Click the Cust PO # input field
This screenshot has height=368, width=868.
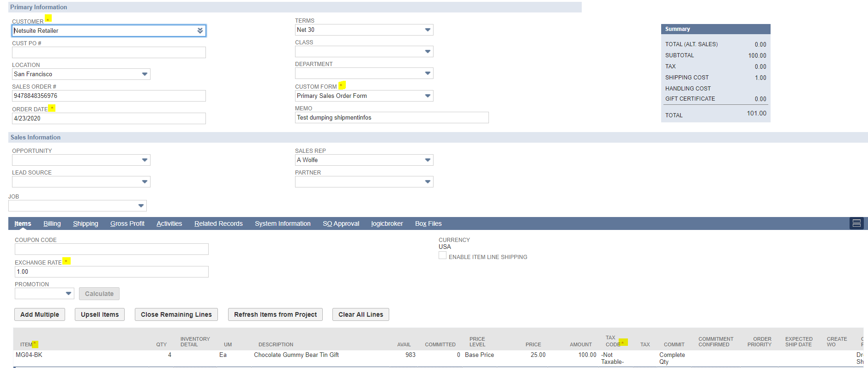(x=108, y=53)
